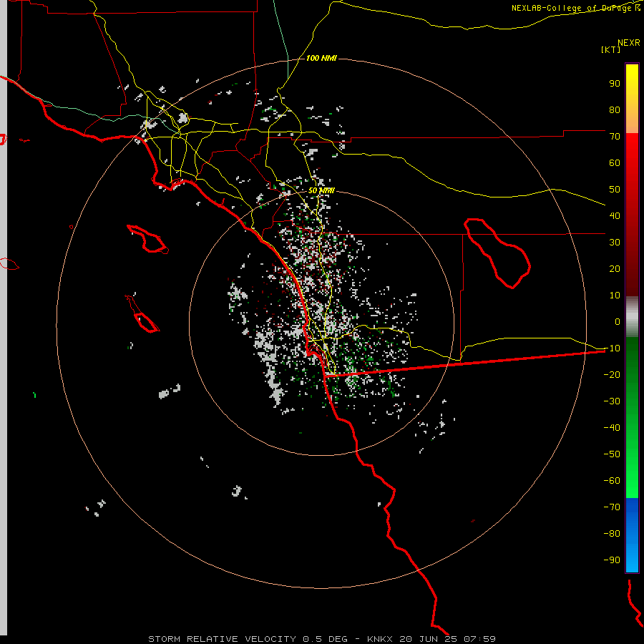Click the positive 30 scale value
The width and height of the screenshot is (644, 644).
(x=615, y=243)
